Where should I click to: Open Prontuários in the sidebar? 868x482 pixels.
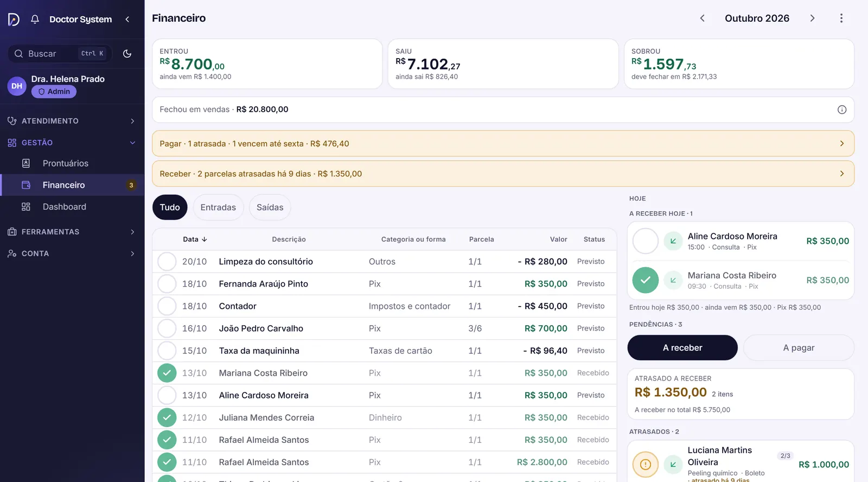click(x=72, y=163)
